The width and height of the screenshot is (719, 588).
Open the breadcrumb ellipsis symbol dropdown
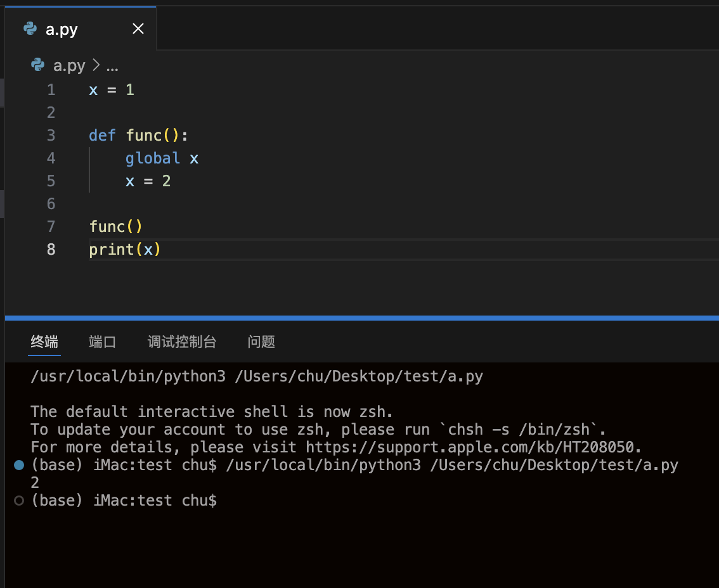coord(112,66)
